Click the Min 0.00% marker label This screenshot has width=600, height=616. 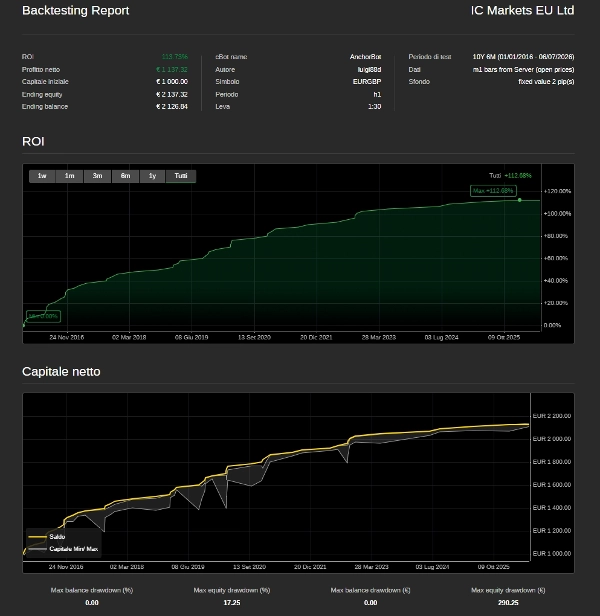pos(43,316)
